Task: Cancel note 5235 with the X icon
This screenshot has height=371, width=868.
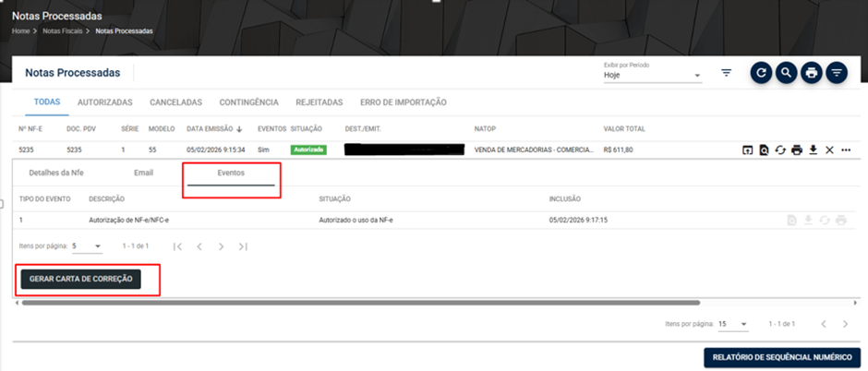Action: tap(829, 150)
